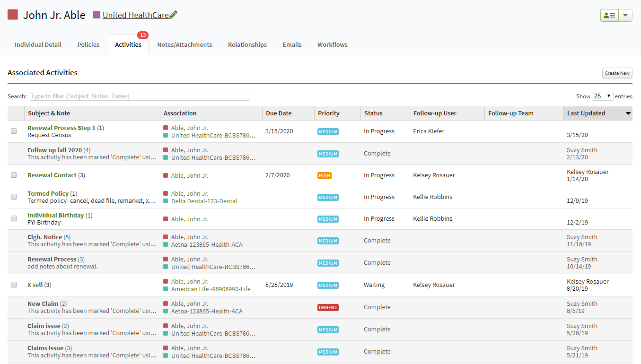Tick the Termed Policy row checkbox

click(x=14, y=197)
